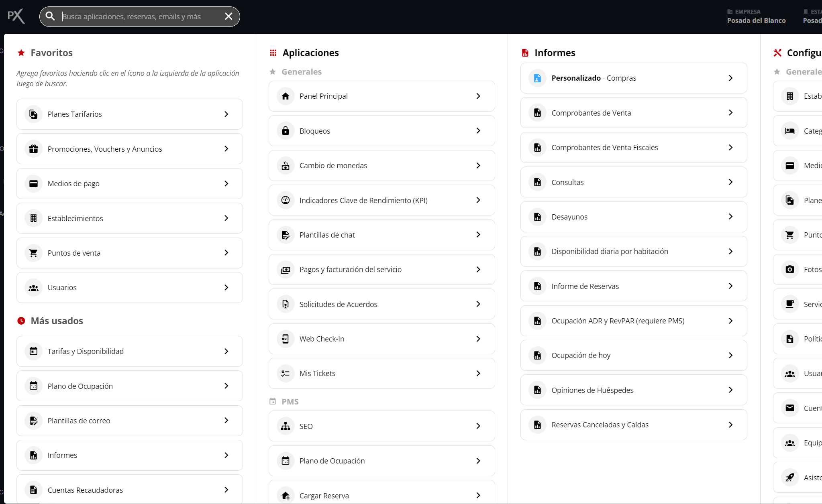The image size is (822, 504).
Task: Click the SEO sitemap icon
Action: click(286, 426)
